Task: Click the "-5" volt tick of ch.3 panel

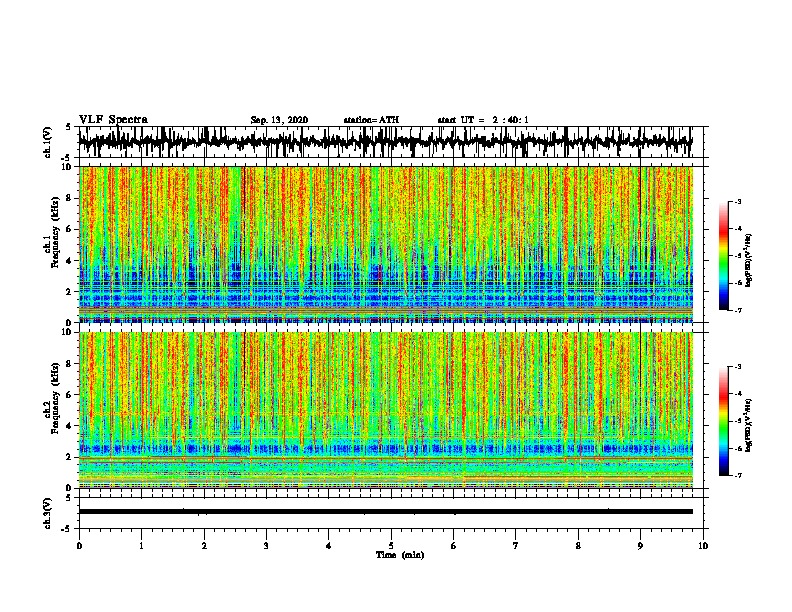Action: (x=67, y=529)
